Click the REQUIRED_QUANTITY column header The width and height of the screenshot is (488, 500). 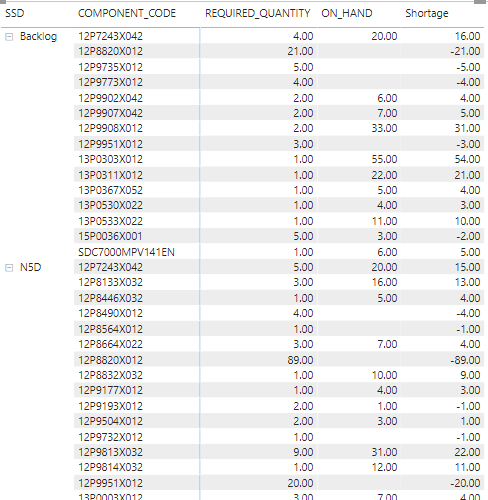pos(258,13)
